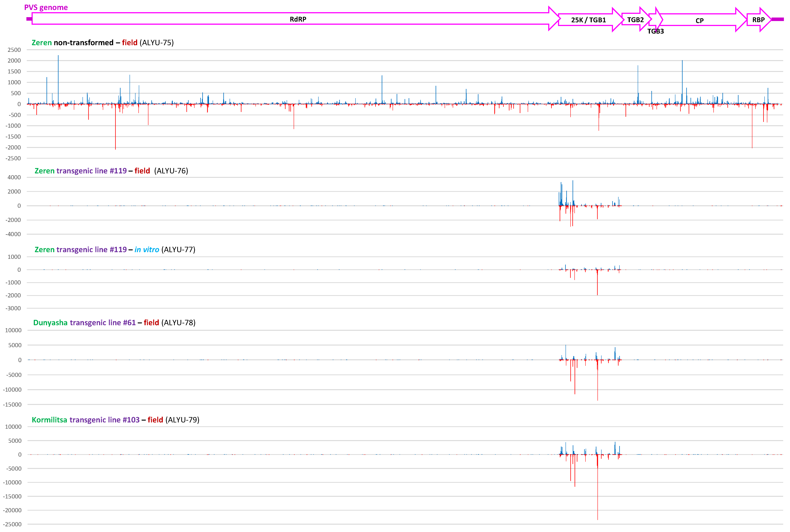Click the TGB3 label
Image resolution: width=790 pixels, height=532 pixels.
click(x=655, y=31)
